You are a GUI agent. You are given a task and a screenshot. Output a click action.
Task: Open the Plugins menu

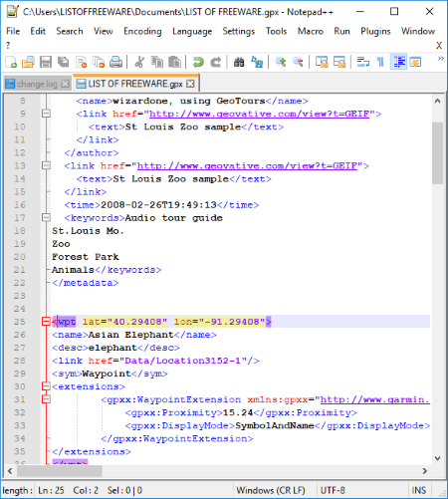coord(375,31)
